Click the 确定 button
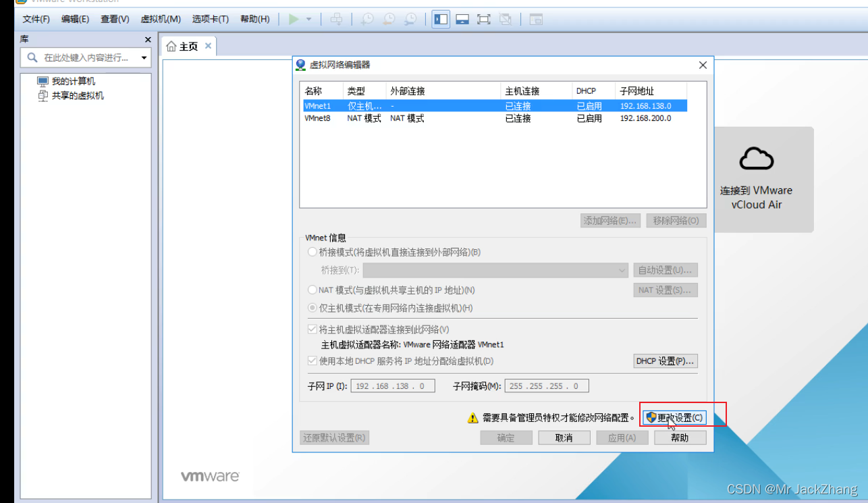 coord(506,438)
